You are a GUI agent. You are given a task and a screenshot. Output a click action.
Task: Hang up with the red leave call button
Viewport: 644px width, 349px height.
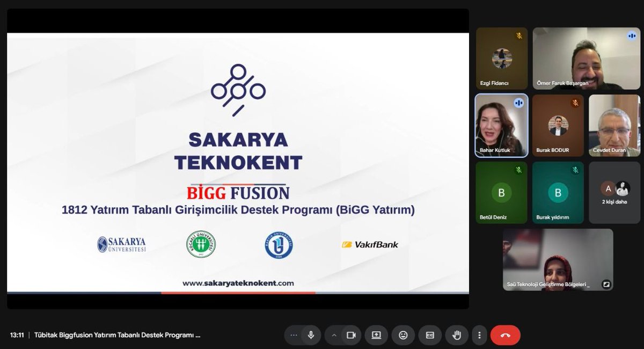(x=505, y=335)
